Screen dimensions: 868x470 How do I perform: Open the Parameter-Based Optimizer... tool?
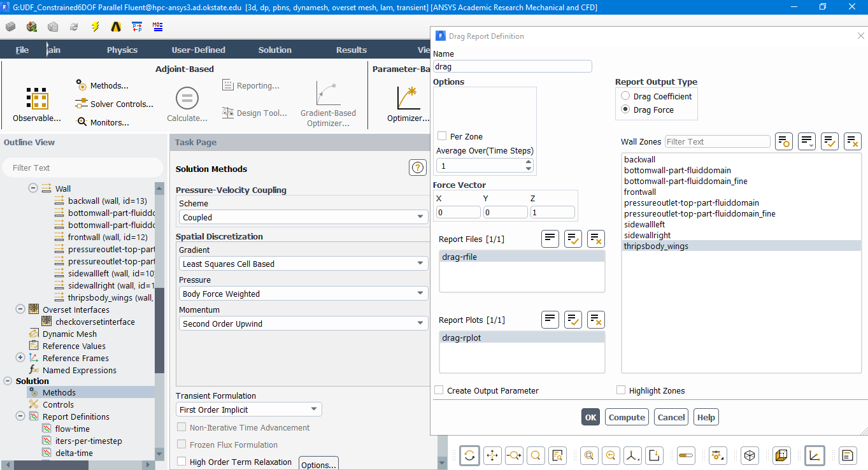click(x=408, y=104)
